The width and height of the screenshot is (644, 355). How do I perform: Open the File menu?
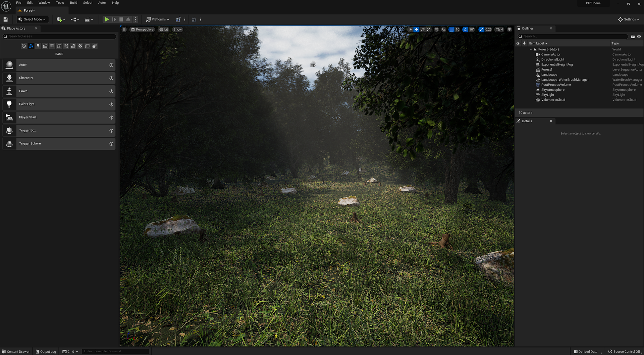coord(18,3)
